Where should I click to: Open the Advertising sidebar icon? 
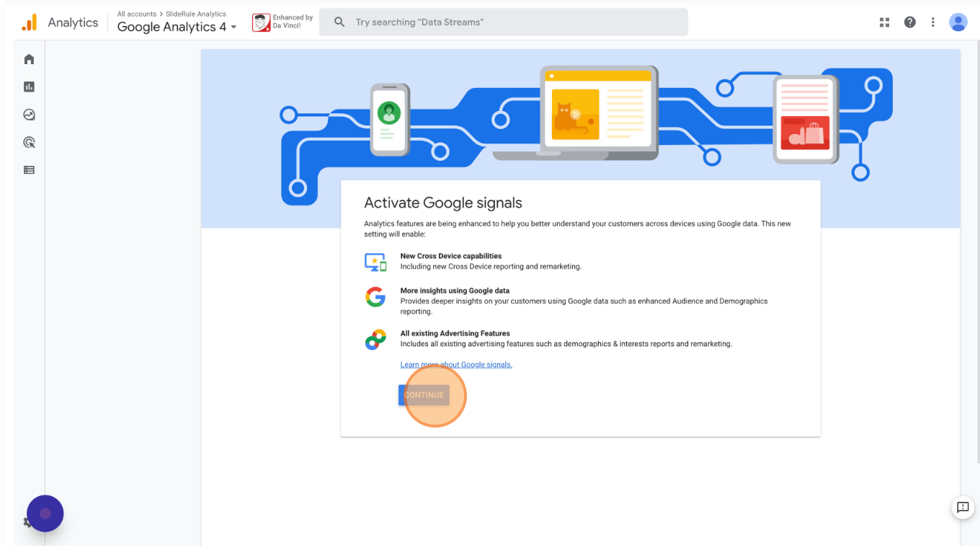(x=29, y=142)
